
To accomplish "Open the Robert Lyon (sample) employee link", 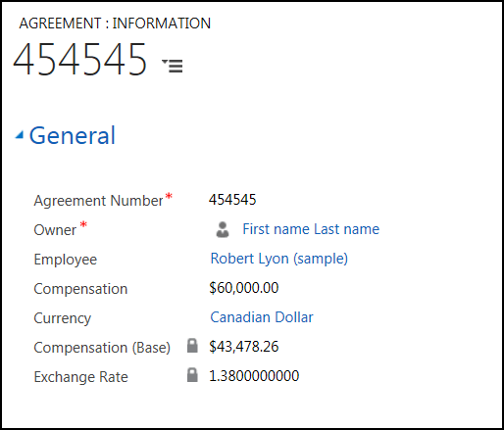I will (x=279, y=259).
